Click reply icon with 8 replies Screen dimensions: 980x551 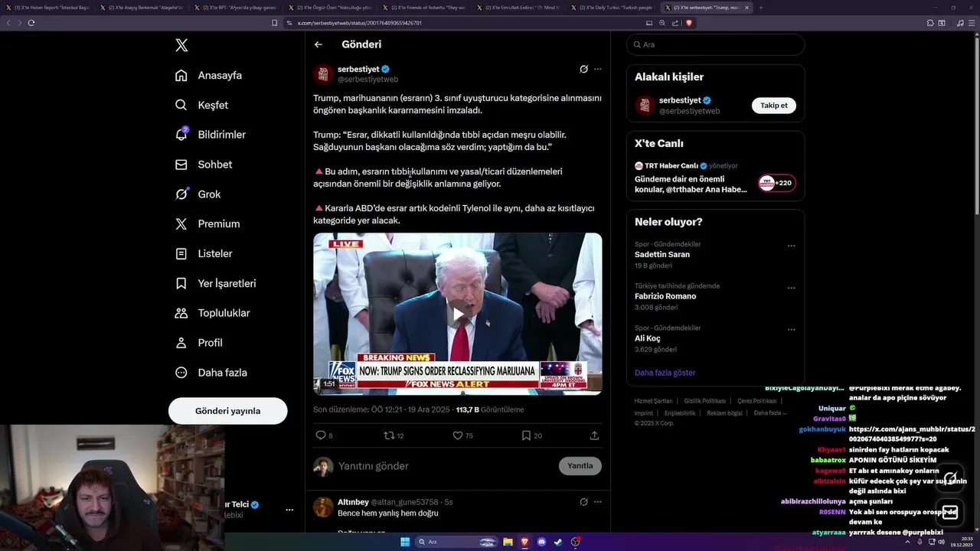pyautogui.click(x=321, y=435)
